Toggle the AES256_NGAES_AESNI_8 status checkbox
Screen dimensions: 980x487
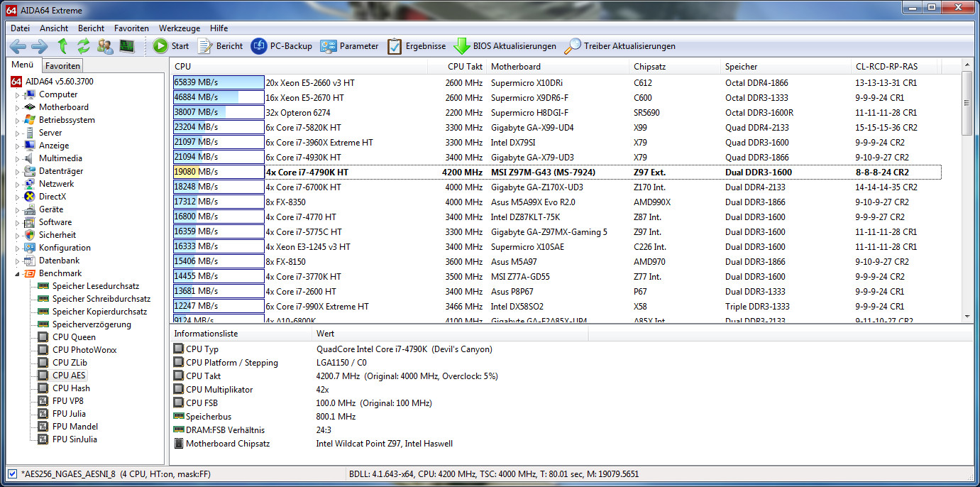(12, 474)
